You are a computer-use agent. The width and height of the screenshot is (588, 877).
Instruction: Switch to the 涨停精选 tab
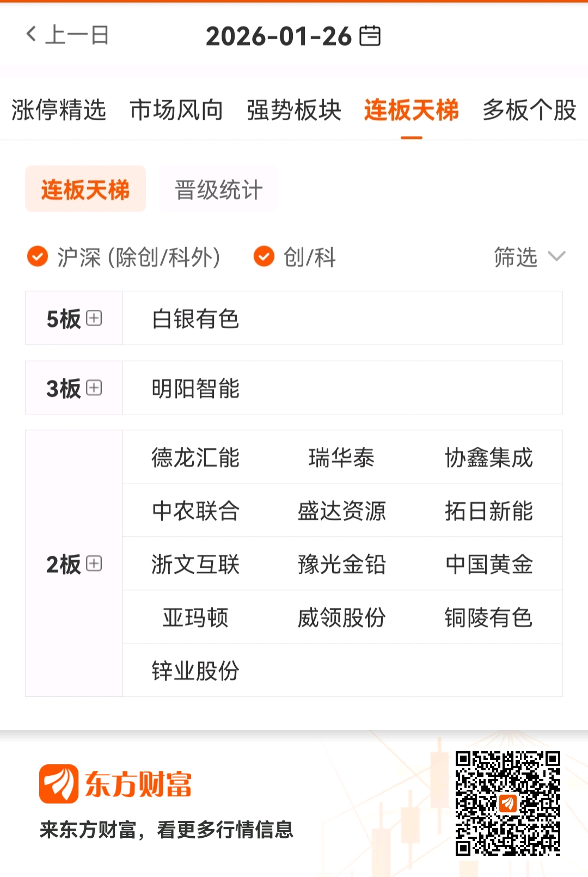click(59, 110)
